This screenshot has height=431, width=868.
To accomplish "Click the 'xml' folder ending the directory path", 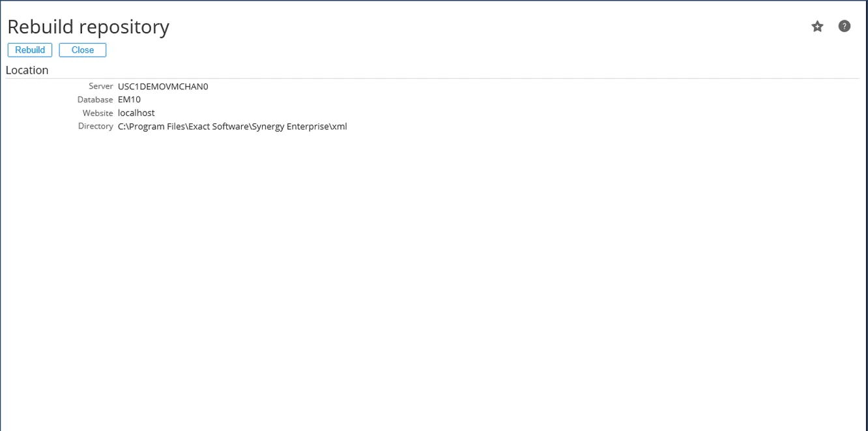I will pos(340,126).
